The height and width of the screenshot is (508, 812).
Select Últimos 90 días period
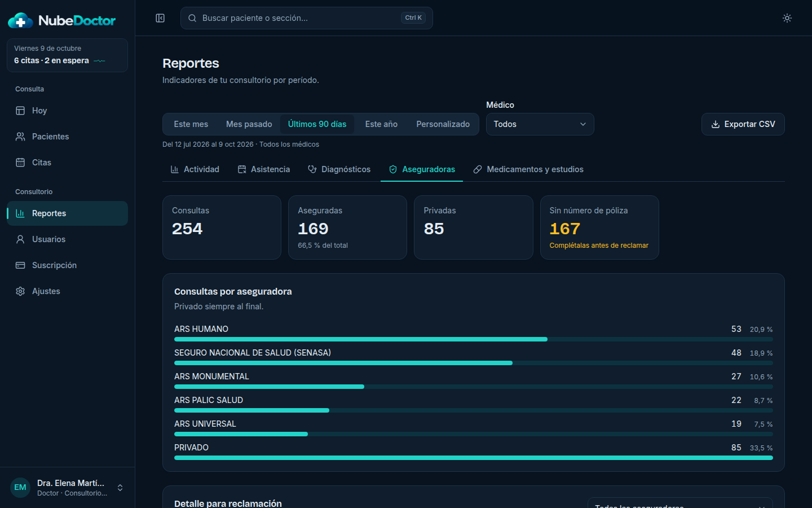pos(317,124)
